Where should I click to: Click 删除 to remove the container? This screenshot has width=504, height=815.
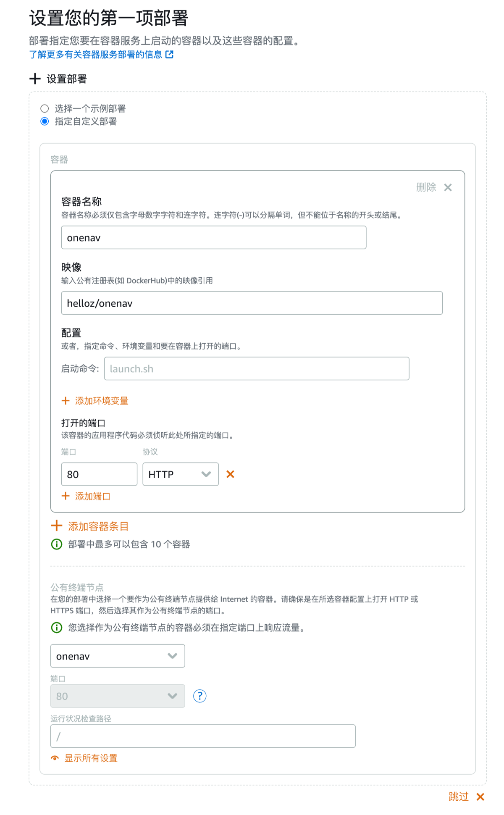click(x=426, y=187)
